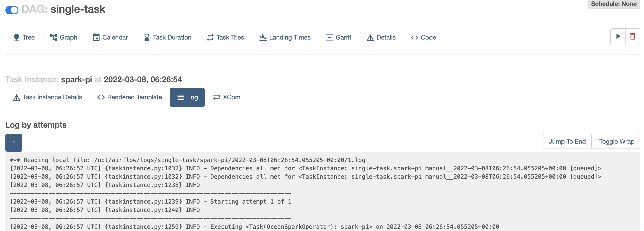Click the Calendar icon
644x231 pixels.
tap(96, 38)
